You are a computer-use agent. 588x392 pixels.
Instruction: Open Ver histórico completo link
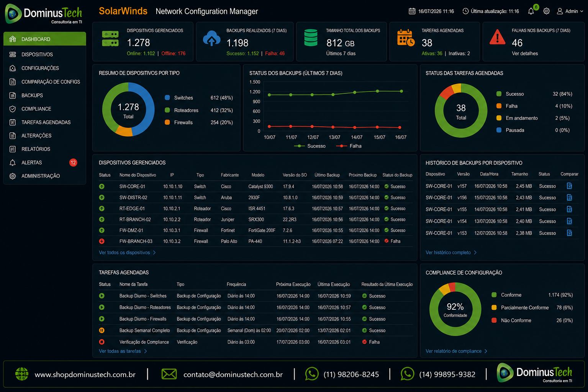pyautogui.click(x=451, y=253)
